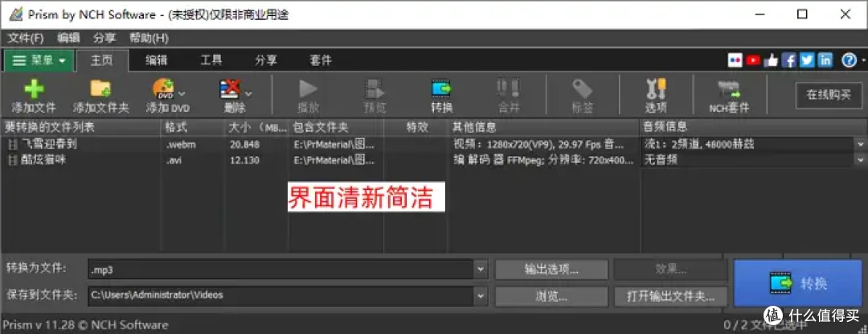
Task: Open Options (选项) tools icon
Action: coord(656,89)
